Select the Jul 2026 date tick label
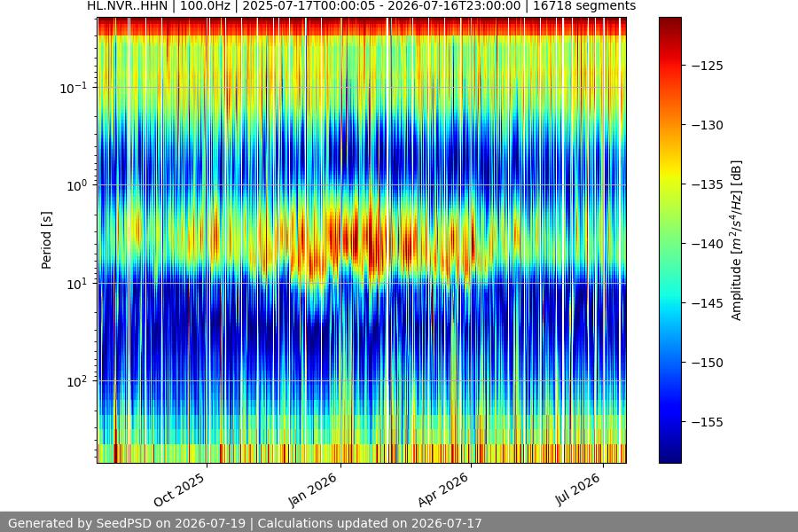798x532 pixels. point(577,489)
